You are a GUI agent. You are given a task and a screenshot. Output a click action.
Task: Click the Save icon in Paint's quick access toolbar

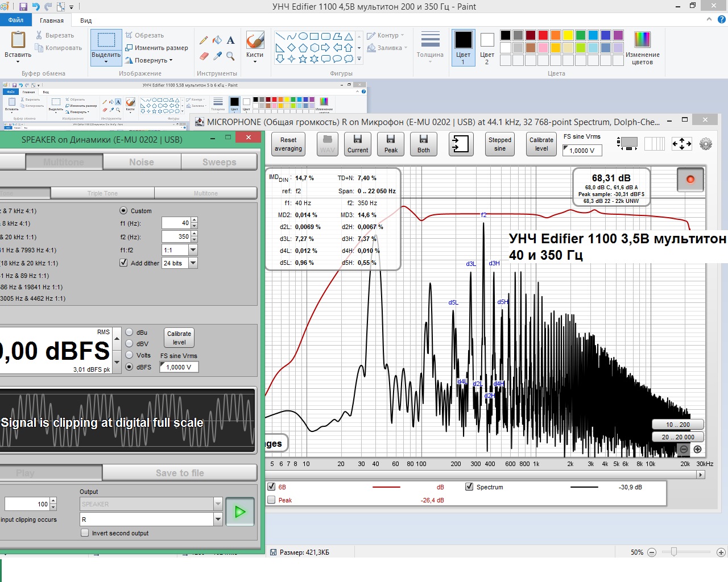(x=23, y=7)
